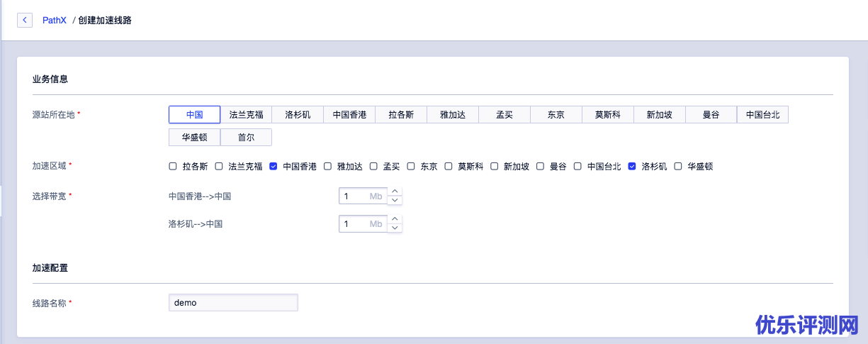Open the PathX breadcrumb link
Screen dimensions: 868x344
point(55,21)
